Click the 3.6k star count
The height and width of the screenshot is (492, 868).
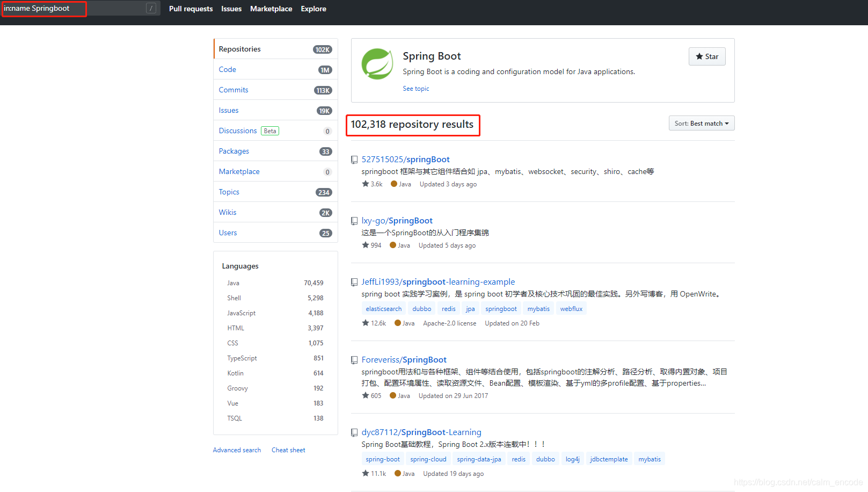coord(373,184)
